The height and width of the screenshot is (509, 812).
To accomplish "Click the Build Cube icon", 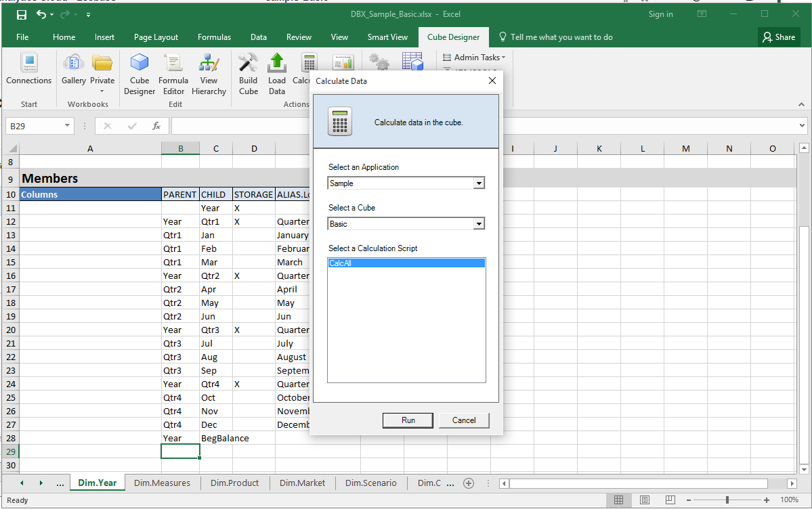I will pos(248,63).
